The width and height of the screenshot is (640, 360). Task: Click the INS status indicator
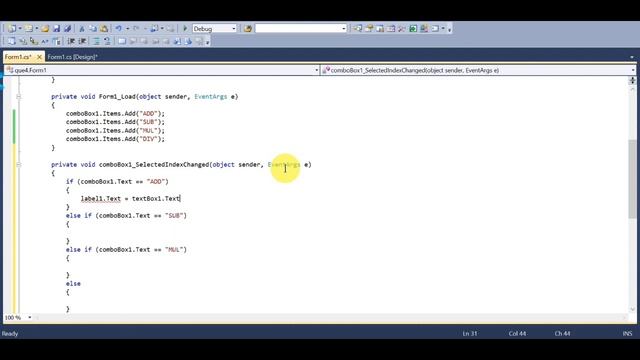627,333
